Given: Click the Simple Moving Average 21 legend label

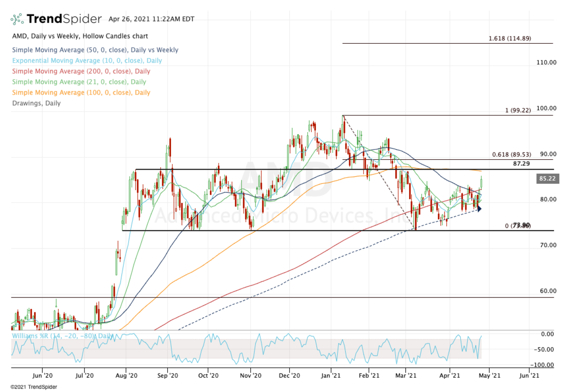Looking at the screenshot, I should point(79,82).
